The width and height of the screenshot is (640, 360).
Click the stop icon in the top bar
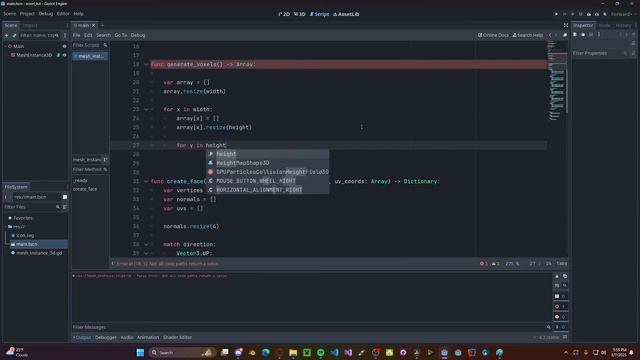coord(573,14)
